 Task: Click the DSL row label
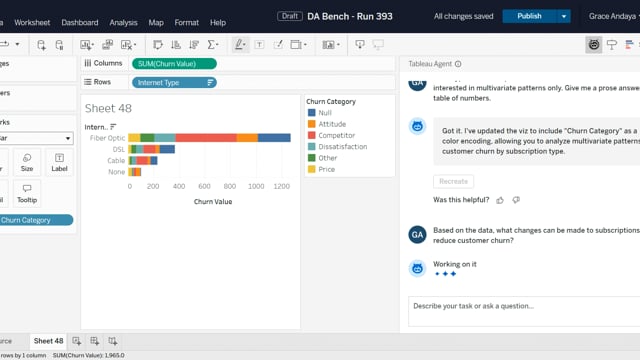(118, 149)
